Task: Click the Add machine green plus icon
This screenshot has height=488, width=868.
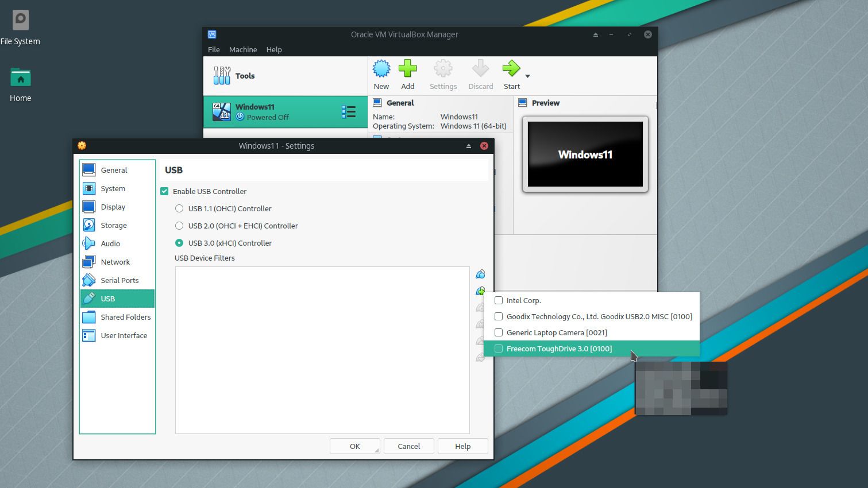Action: click(x=408, y=69)
